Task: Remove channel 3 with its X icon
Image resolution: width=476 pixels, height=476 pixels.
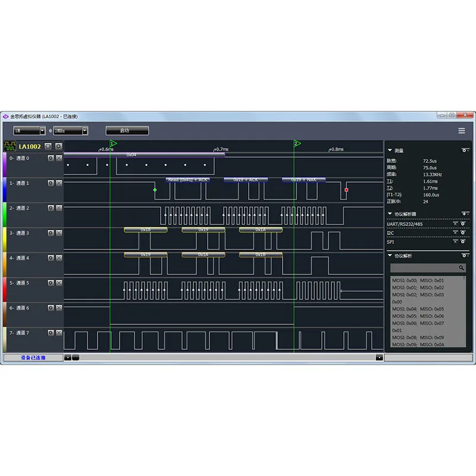Action: [x=59, y=233]
